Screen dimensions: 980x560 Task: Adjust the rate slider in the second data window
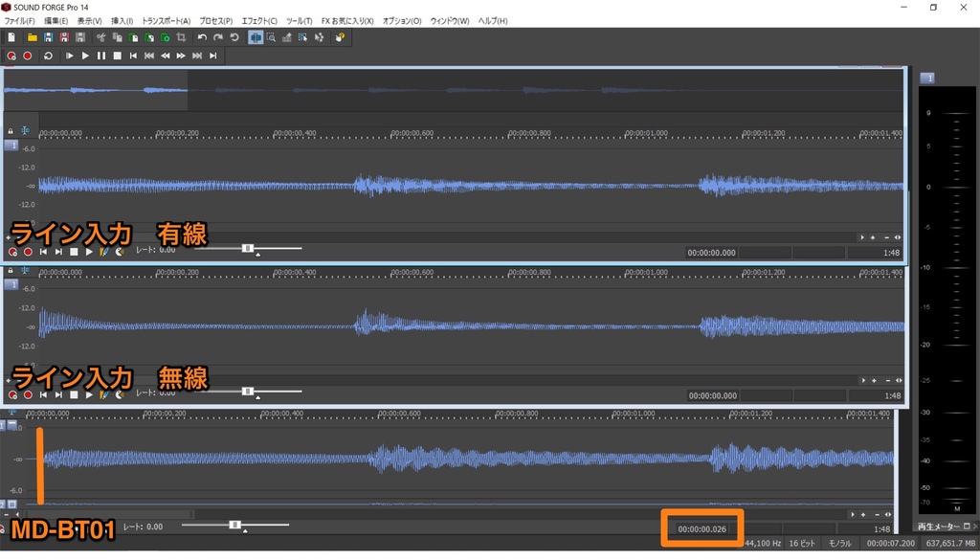tap(248, 392)
